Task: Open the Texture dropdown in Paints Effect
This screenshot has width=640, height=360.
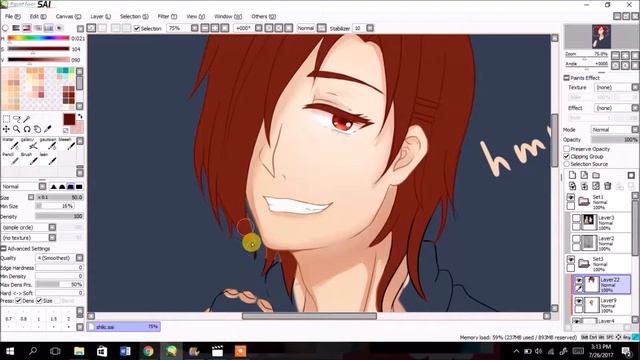Action: (616, 87)
